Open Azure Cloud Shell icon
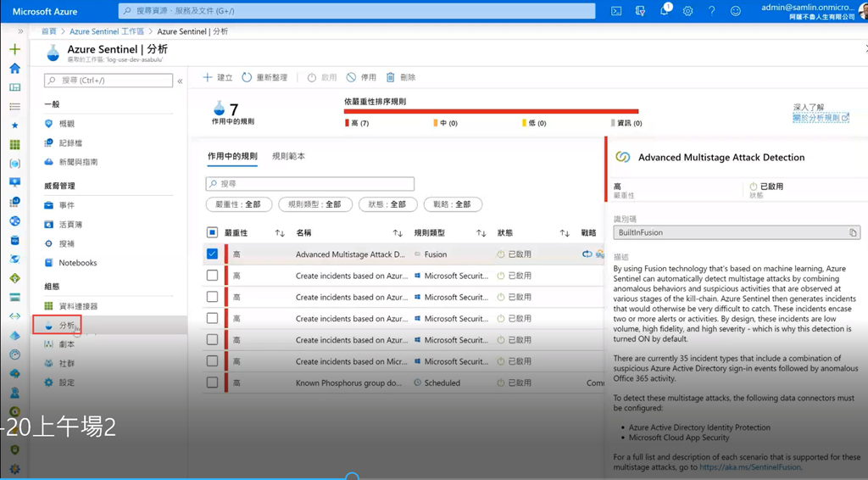868x480 pixels. point(616,11)
